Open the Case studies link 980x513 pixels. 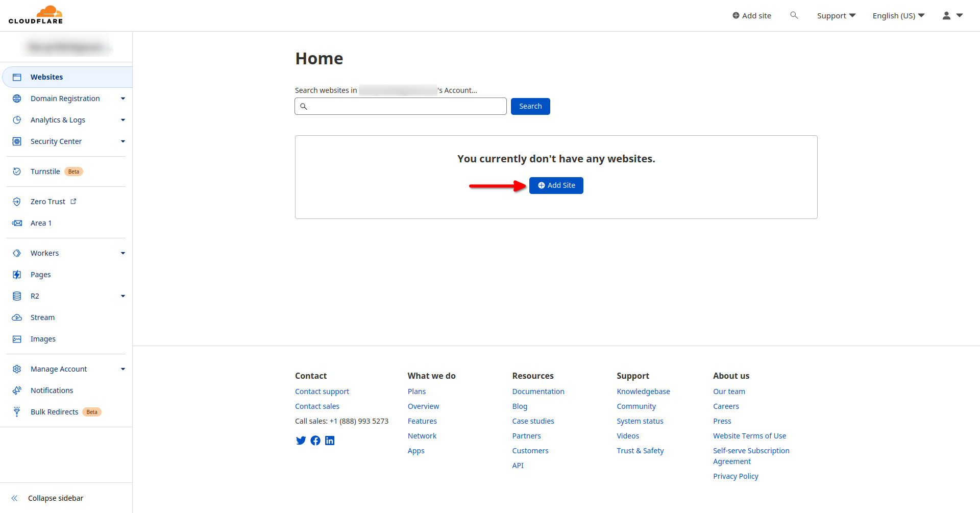coord(533,421)
